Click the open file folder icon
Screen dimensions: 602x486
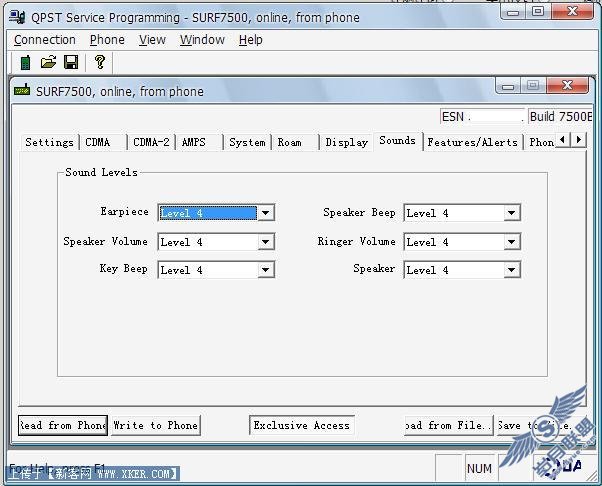[x=48, y=62]
